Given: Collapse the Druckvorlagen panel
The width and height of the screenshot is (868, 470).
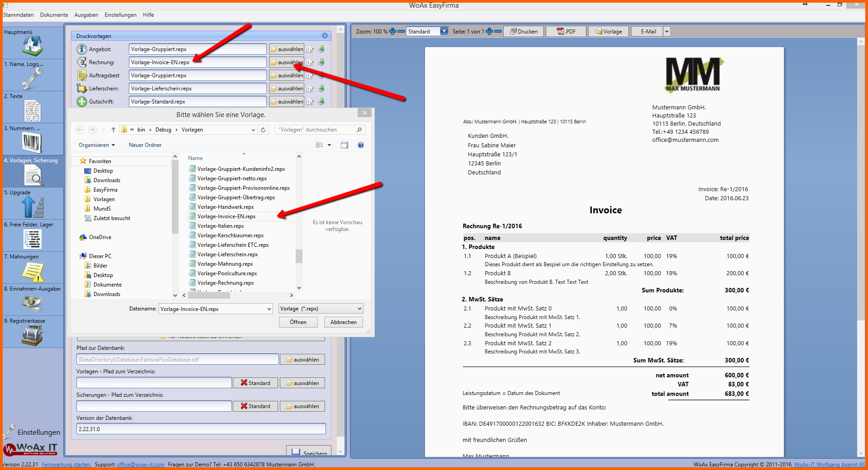Looking at the screenshot, I should click(x=325, y=36).
